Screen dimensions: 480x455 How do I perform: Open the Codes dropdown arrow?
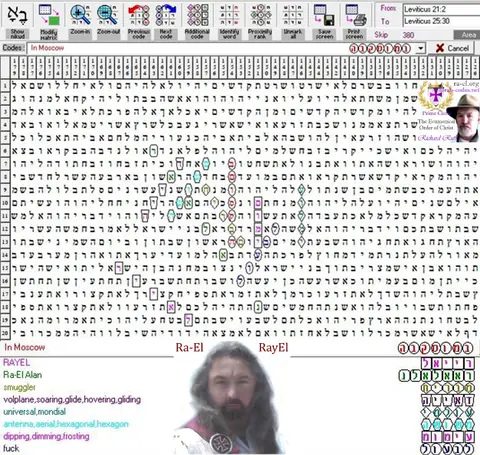421,48
